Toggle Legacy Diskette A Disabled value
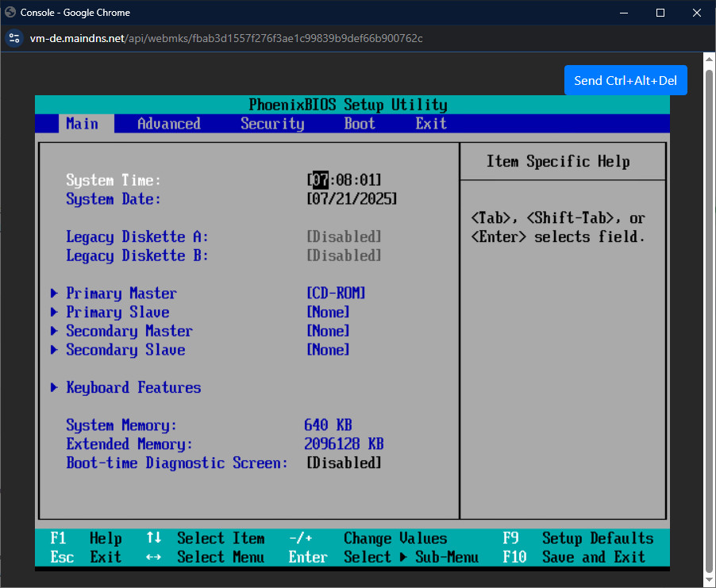716x588 pixels. [x=344, y=237]
